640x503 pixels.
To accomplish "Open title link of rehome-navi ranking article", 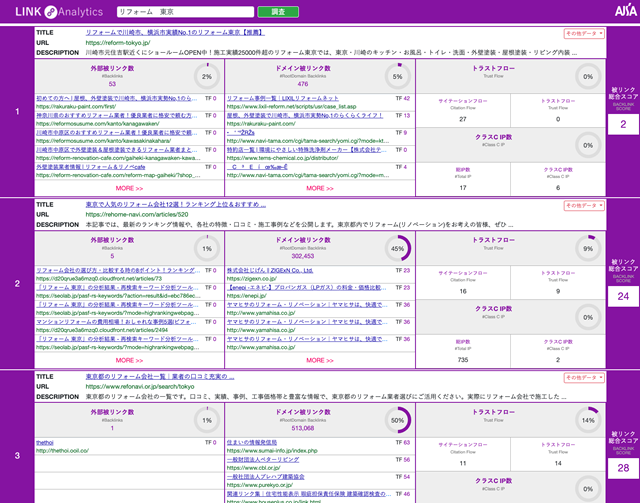I will click(176, 205).
